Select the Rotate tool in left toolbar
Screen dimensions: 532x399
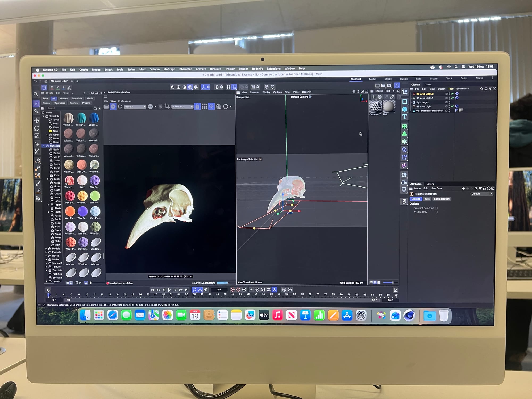pyautogui.click(x=37, y=128)
